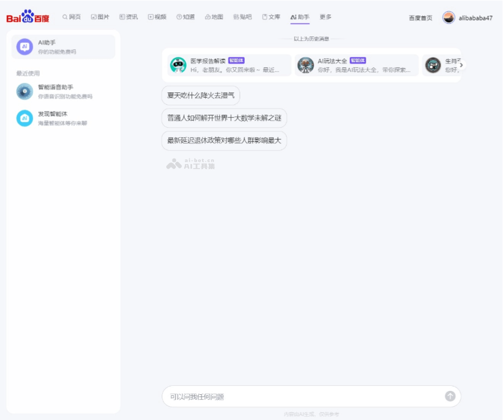Open the partially visible 生肖 agent avatar
Viewport: 504px width, 420px height.
pyautogui.click(x=432, y=64)
